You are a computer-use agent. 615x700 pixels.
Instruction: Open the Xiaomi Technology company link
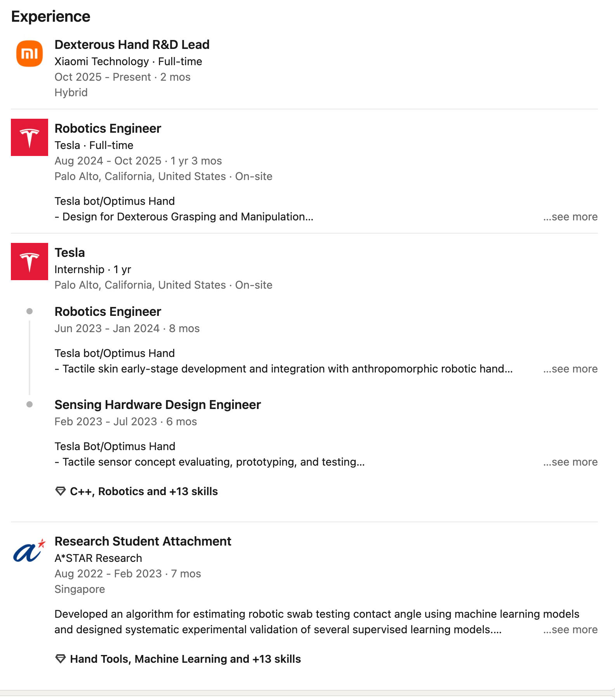pyautogui.click(x=102, y=61)
